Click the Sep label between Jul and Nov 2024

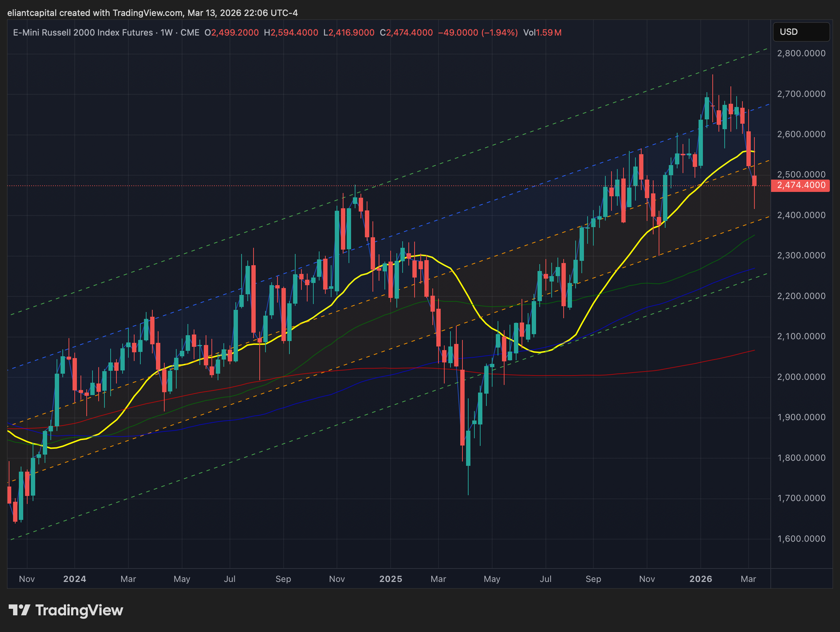click(283, 579)
